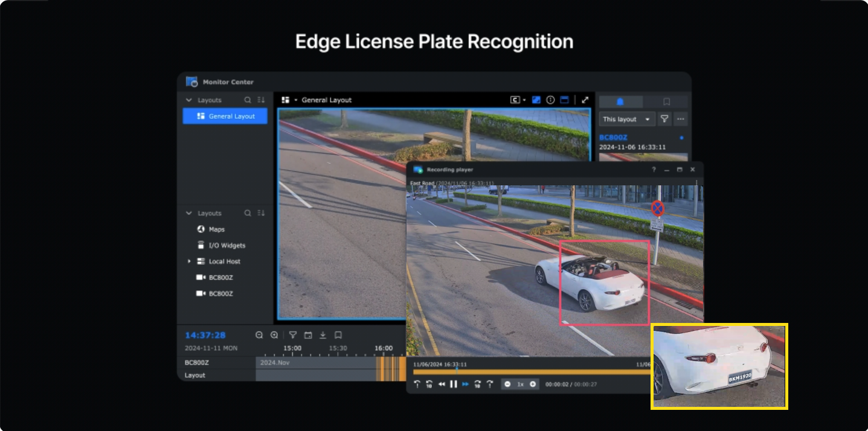This screenshot has height=431, width=868.
Task: Decrease playback speed with minus button
Action: click(507, 384)
